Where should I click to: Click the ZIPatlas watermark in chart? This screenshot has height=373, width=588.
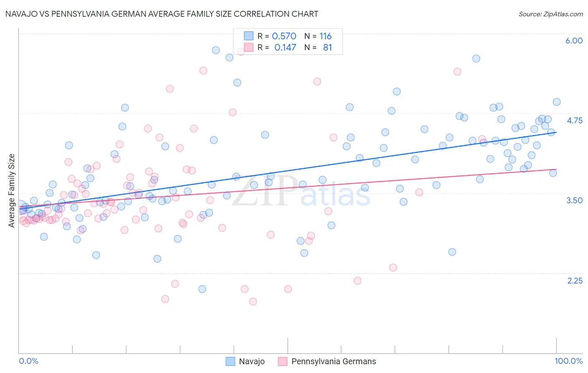coord(301,191)
